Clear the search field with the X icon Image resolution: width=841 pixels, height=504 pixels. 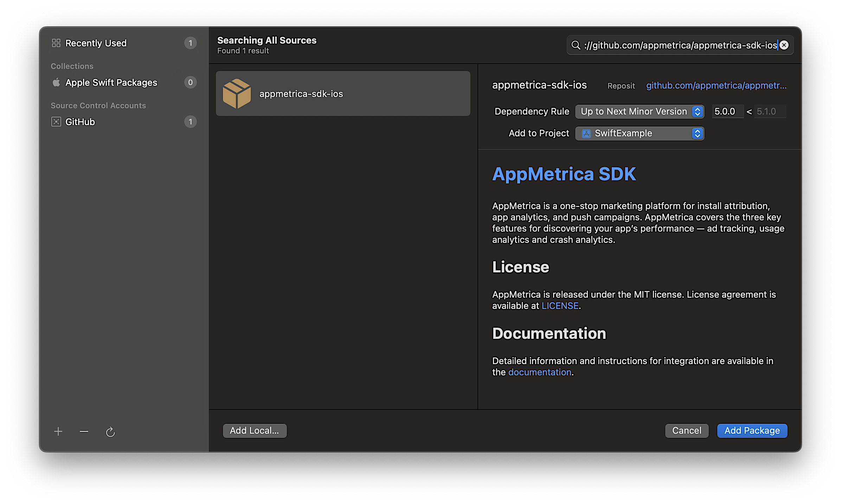[784, 45]
